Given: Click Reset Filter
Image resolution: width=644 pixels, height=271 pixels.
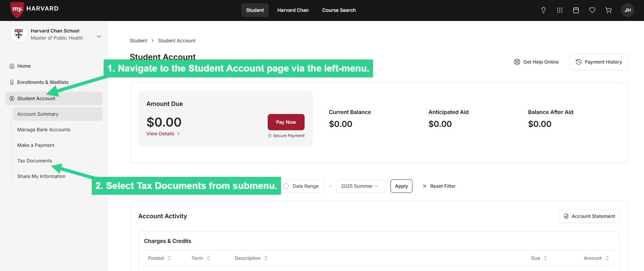Looking at the screenshot, I should 439,186.
